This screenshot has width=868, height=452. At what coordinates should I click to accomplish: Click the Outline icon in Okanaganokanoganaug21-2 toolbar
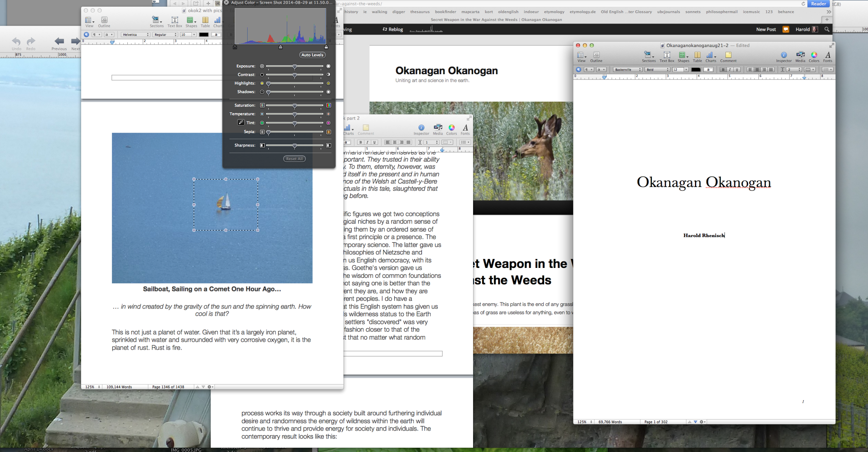click(596, 55)
